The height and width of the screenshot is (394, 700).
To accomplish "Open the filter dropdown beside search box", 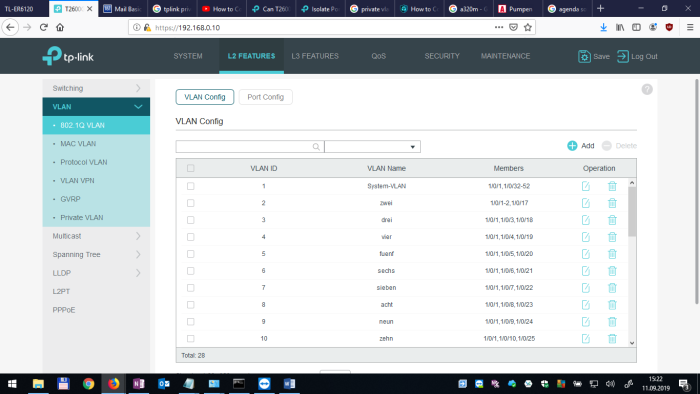I will [x=372, y=147].
